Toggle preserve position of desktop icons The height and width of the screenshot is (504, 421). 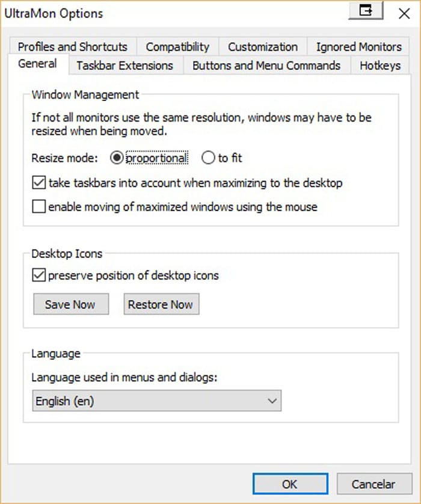39,275
